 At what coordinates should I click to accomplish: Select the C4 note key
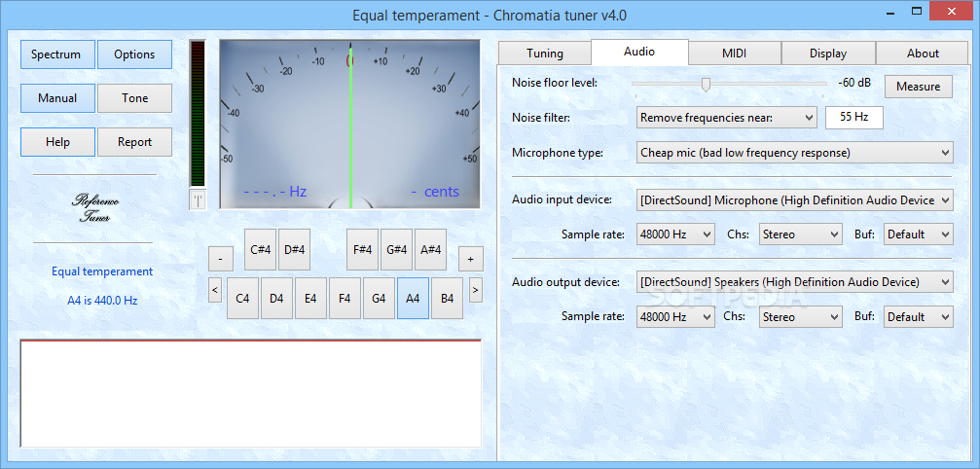point(242,298)
